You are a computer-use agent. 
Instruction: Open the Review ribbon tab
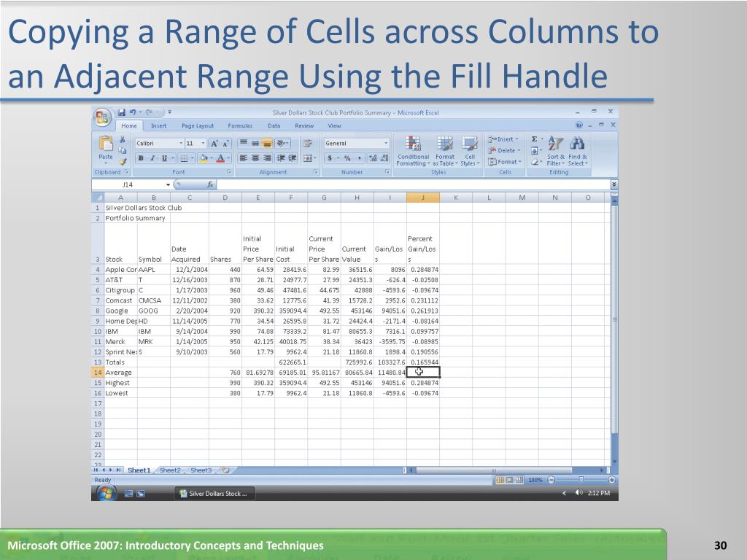coord(304,125)
